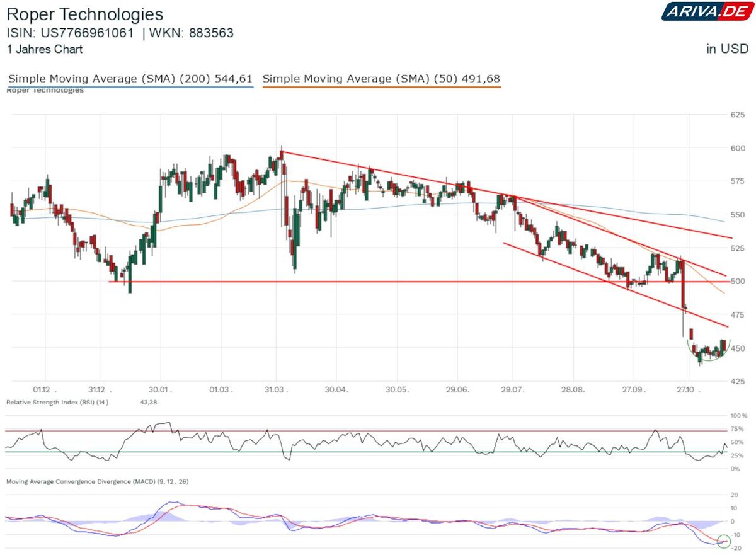Click the ISIN US7766961061 text
This screenshot has width=756, height=555.
(70, 33)
